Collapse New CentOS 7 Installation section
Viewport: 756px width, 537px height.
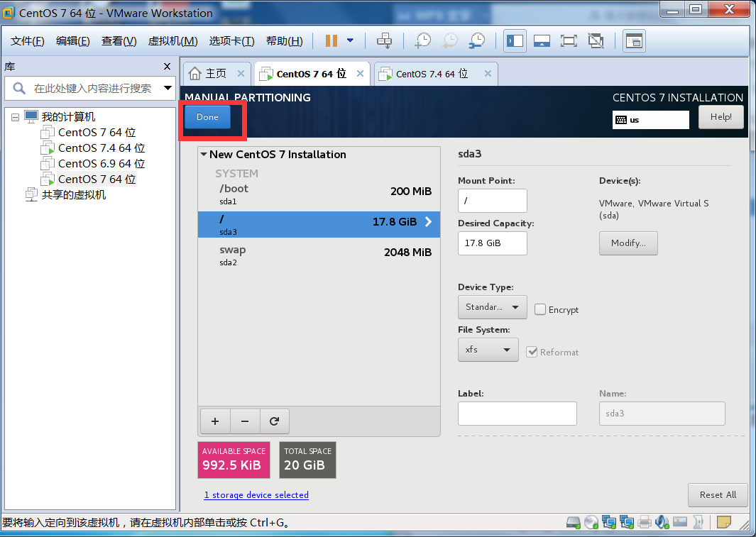[204, 154]
